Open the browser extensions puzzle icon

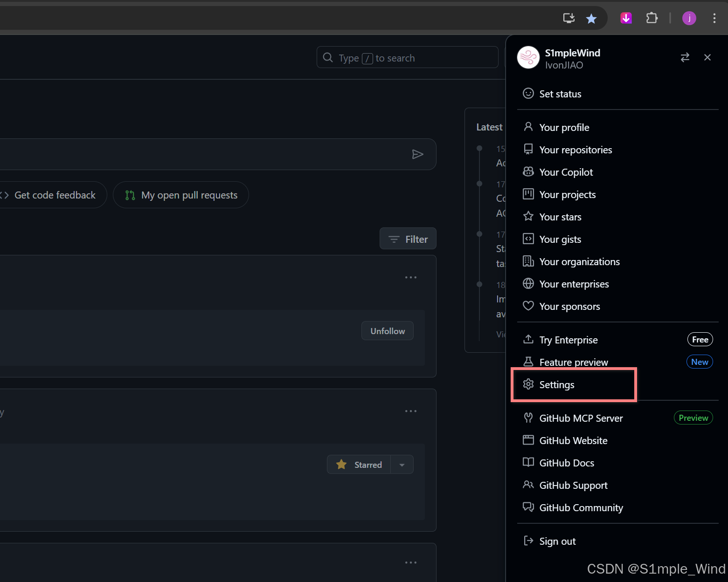[x=652, y=18]
